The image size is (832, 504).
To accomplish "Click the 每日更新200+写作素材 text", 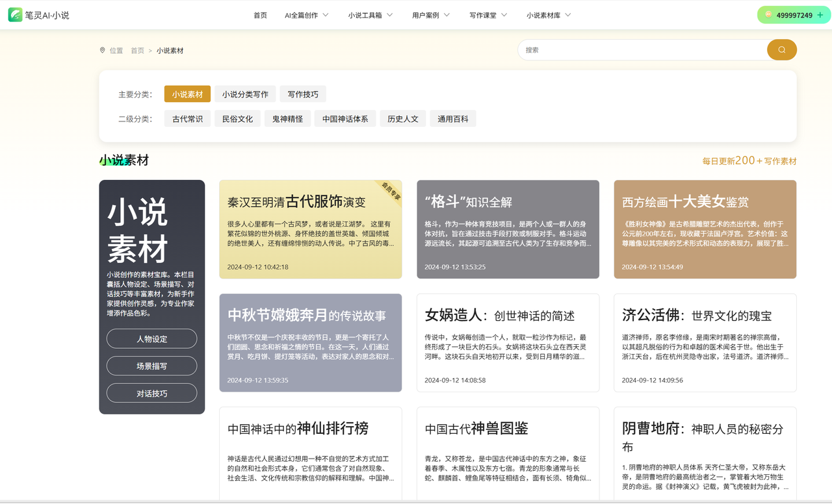I will click(x=749, y=160).
